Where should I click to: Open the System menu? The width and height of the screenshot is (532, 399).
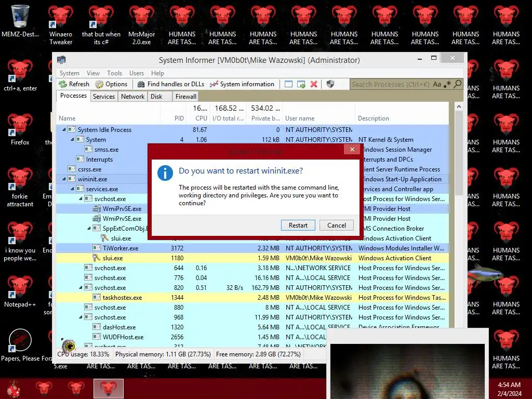70,73
